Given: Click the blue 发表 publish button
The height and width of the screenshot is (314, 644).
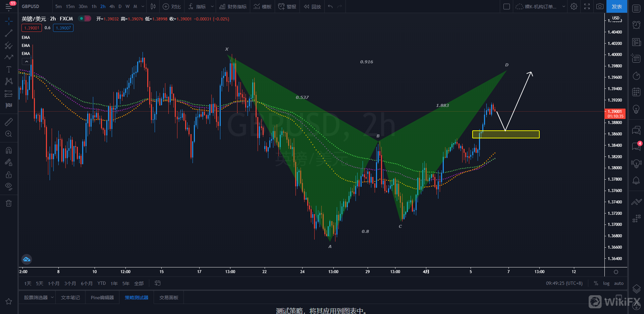Looking at the screenshot, I should 616,6.
